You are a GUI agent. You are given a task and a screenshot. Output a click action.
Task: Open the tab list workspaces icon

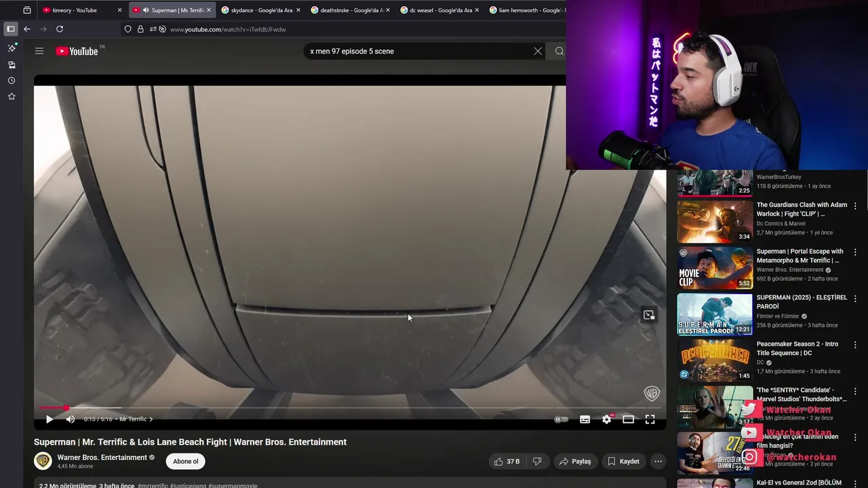[x=27, y=10]
